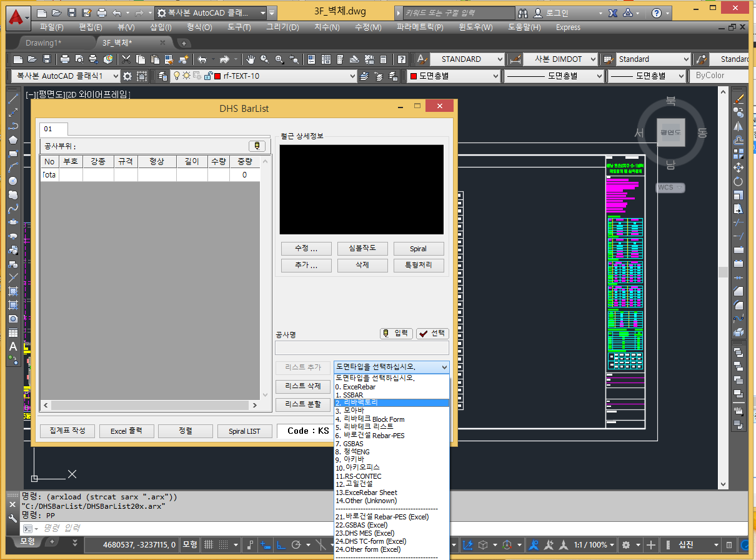756x560 pixels.
Task: Select the Table tool in draw toolbar
Action: 13,332
